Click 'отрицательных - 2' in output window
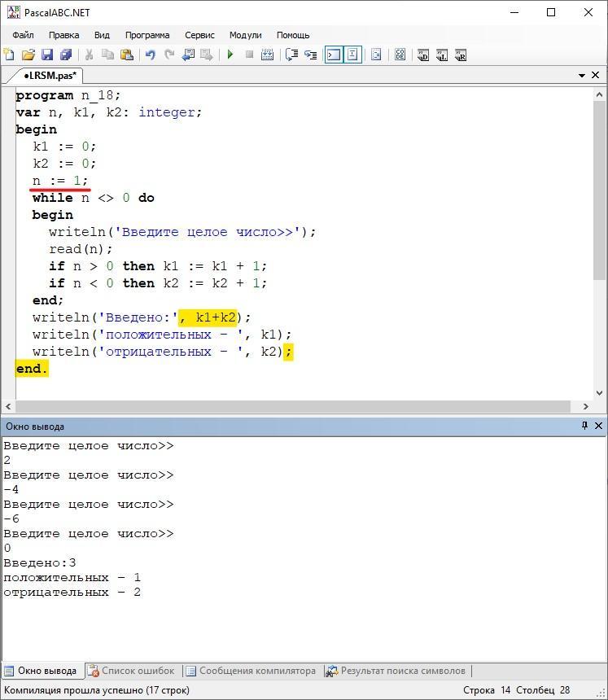 [x=72, y=592]
